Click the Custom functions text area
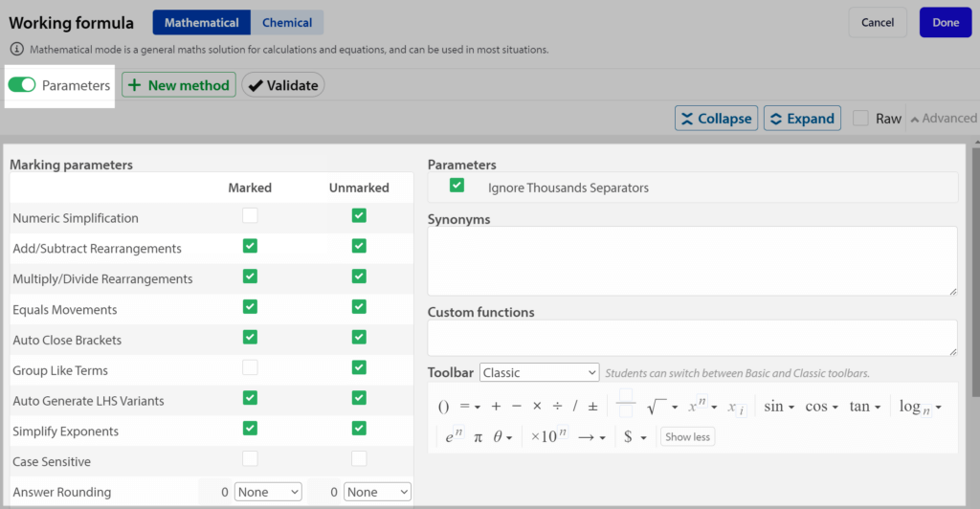This screenshot has width=980, height=509. 693,338
